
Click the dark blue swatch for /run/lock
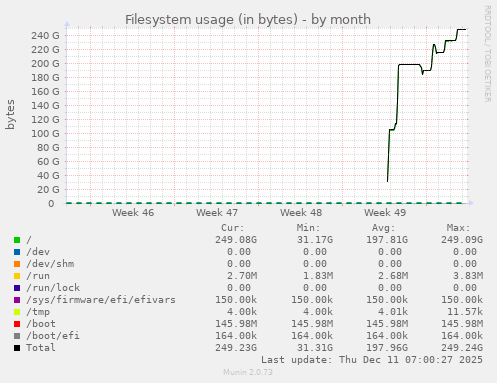[17, 288]
